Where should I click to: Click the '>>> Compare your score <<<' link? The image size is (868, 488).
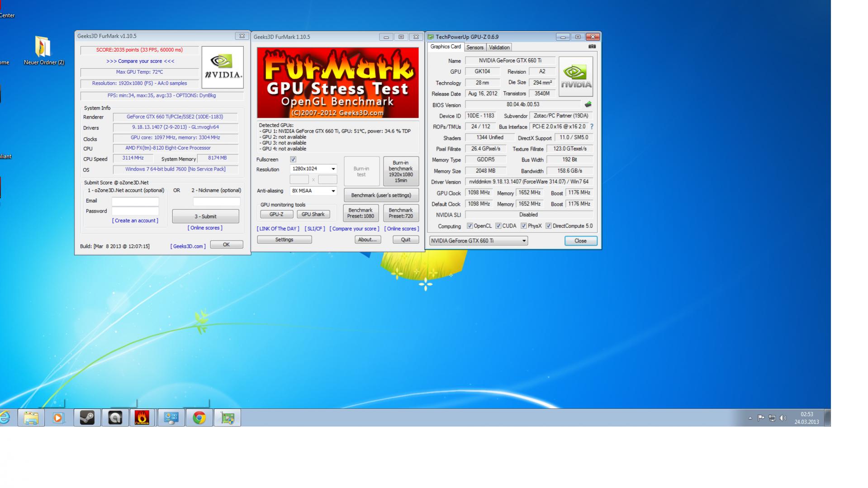click(x=140, y=61)
